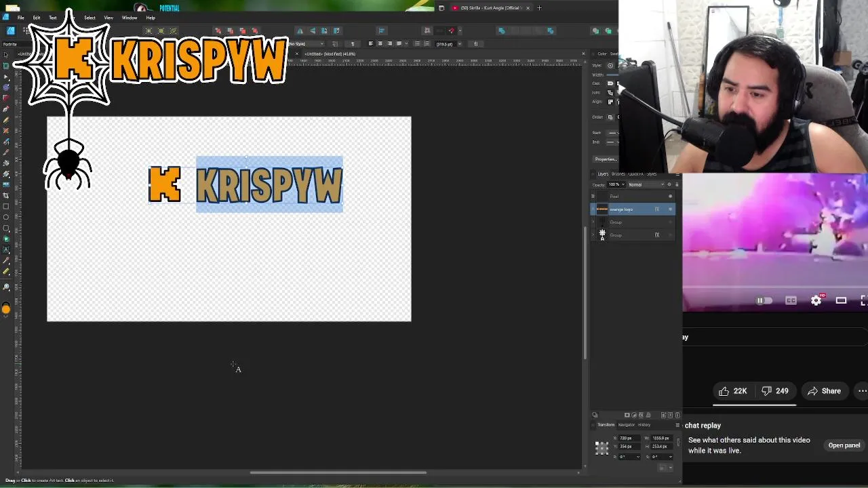Image resolution: width=868 pixels, height=488 pixels.
Task: Select the Move tool in left toolbar
Action: coord(6,54)
